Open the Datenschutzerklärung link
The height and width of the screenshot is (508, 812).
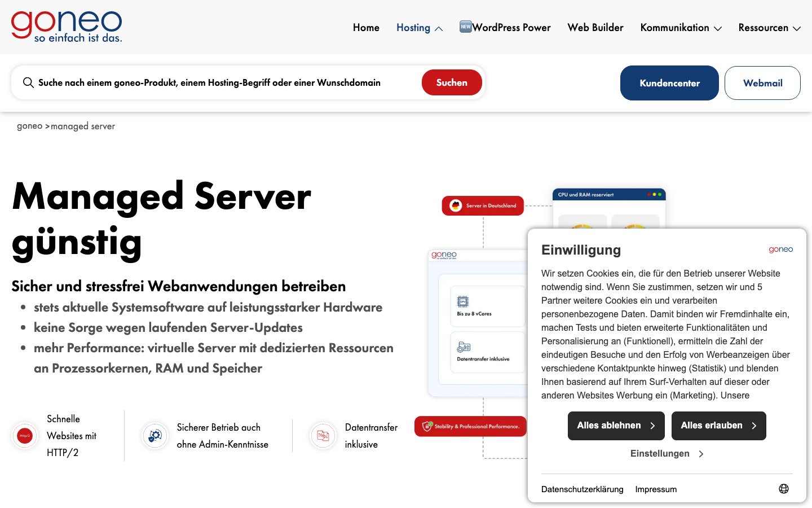[x=582, y=489]
